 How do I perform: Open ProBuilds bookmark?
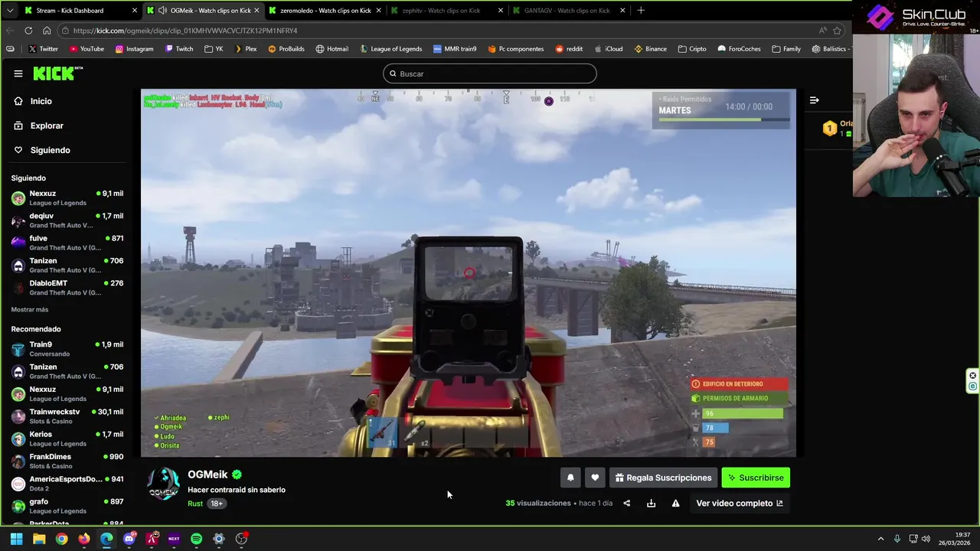[x=286, y=49]
